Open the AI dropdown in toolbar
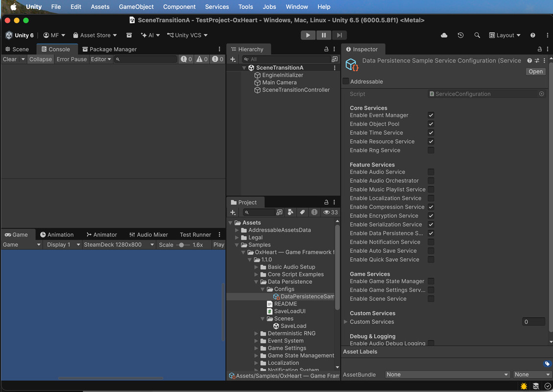Viewport: 553px width, 392px height. click(150, 35)
